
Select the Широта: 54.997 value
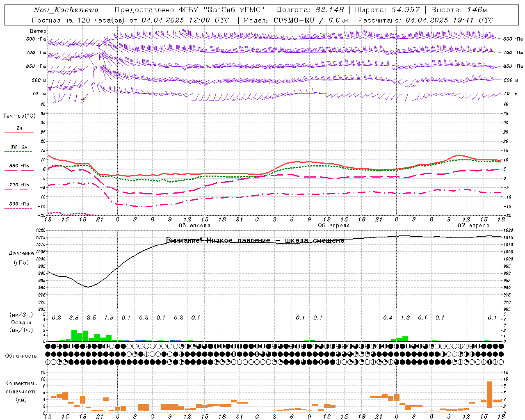click(388, 10)
